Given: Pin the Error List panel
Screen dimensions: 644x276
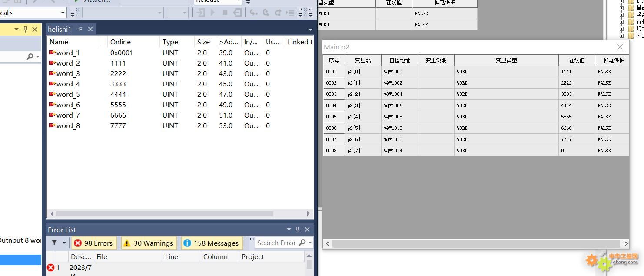Looking at the screenshot, I should pyautogui.click(x=298, y=230).
